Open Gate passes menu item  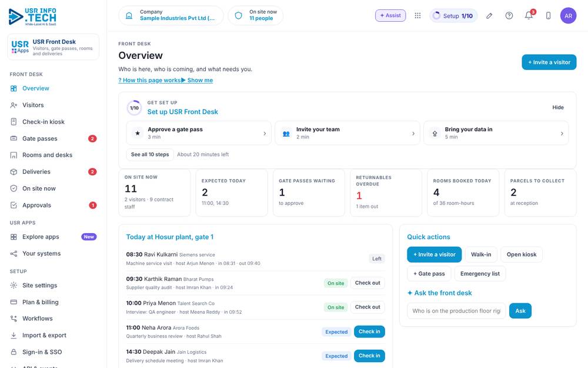click(54, 138)
